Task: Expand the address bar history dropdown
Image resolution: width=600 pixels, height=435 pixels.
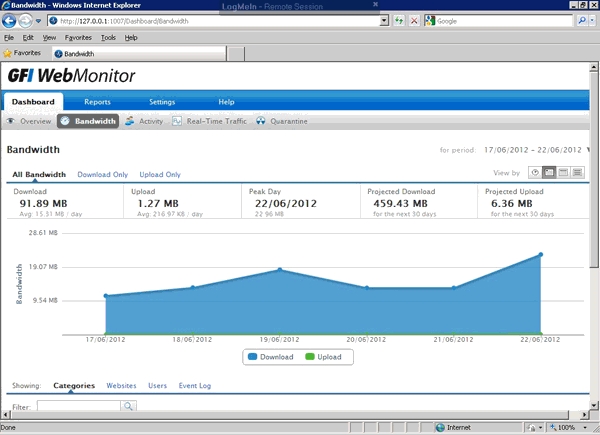Action: (x=384, y=21)
